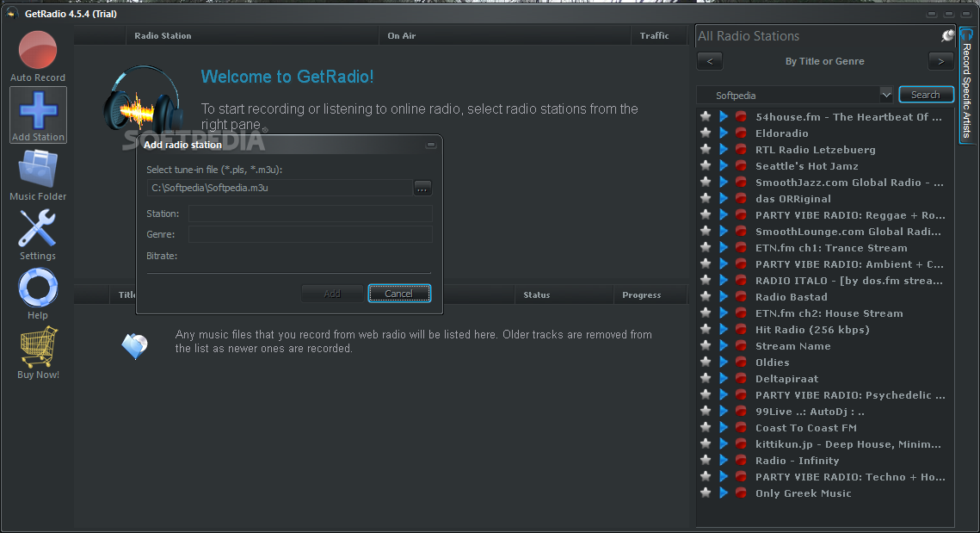
Task: Star PARTY VIBE RADIO: Psychedelic
Action: point(706,394)
